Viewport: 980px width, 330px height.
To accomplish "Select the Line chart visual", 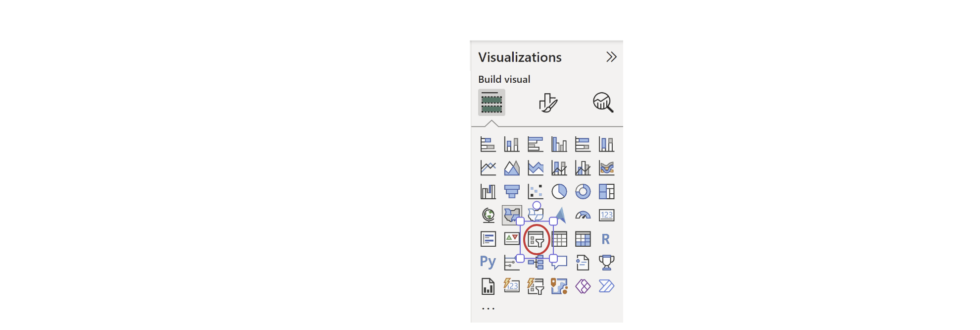I will click(x=488, y=168).
